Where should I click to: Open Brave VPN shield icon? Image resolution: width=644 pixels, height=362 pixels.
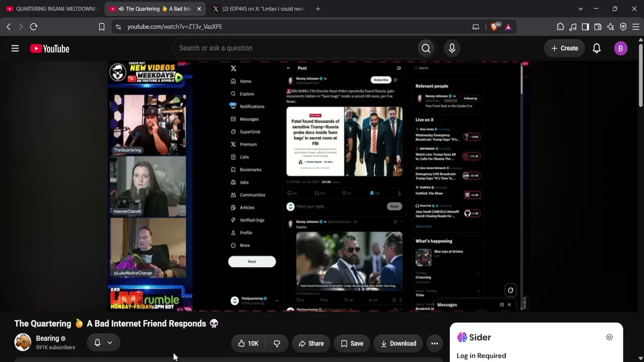(623, 27)
